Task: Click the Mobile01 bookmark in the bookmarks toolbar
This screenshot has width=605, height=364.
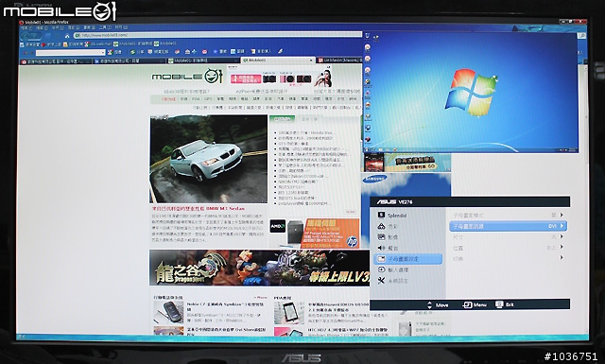Action: pyautogui.click(x=166, y=44)
